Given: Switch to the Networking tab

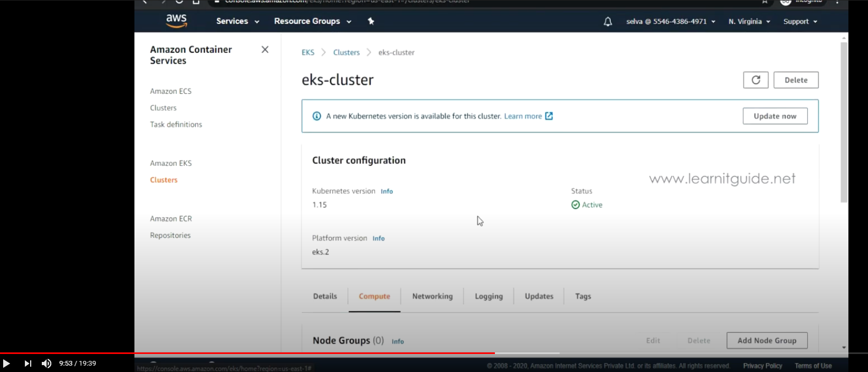Looking at the screenshot, I should 432,296.
